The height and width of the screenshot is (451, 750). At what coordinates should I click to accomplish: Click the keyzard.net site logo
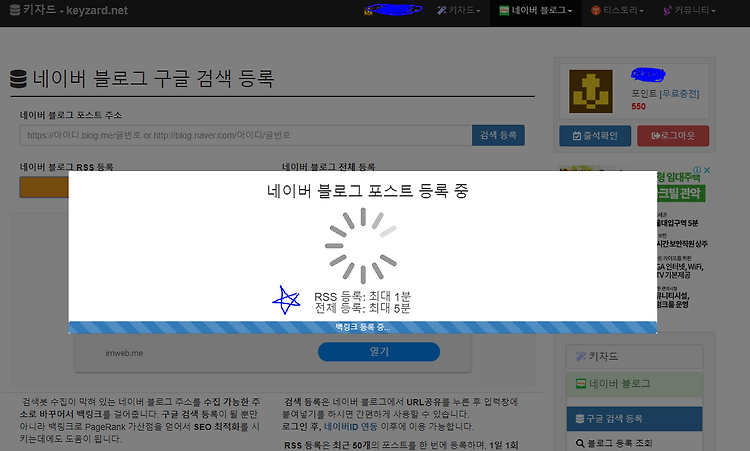click(69, 10)
